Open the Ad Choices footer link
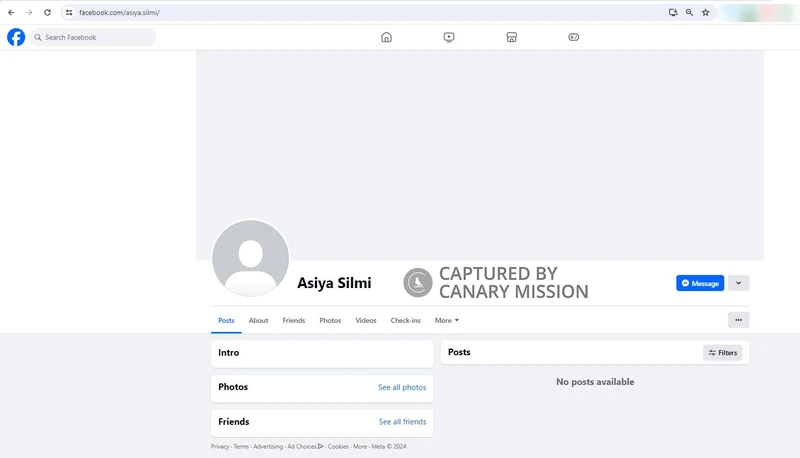 tap(305, 446)
